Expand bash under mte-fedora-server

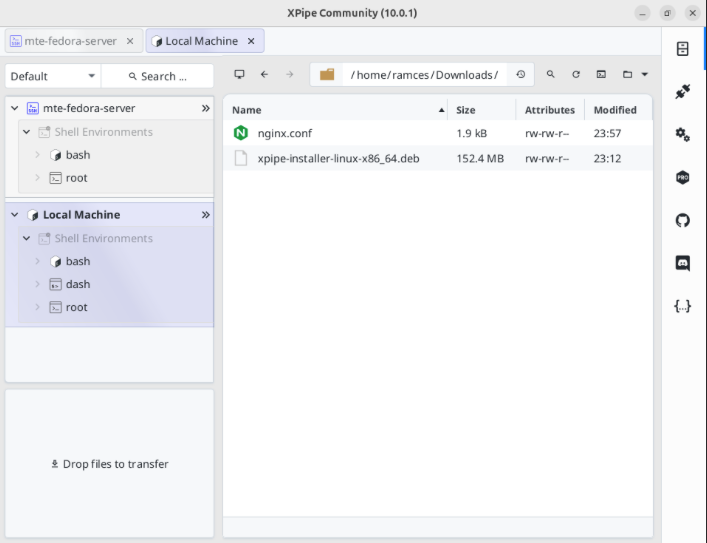(x=37, y=155)
